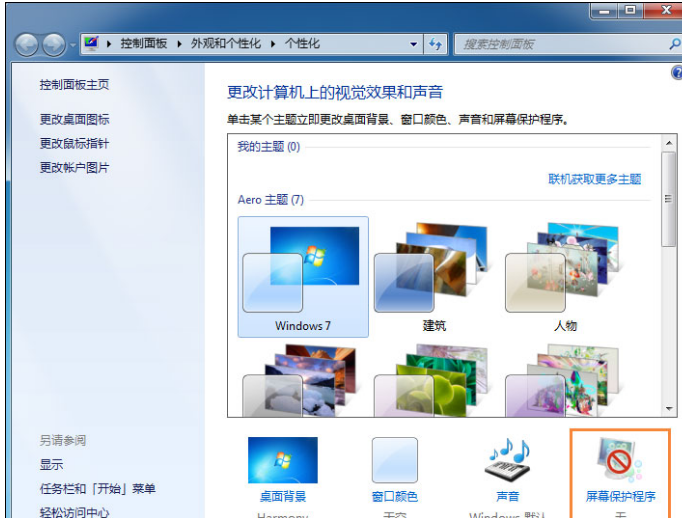This screenshot has height=518, width=682.
Task: Click 外观和个性化 in the address breadcrumb
Action: point(226,43)
